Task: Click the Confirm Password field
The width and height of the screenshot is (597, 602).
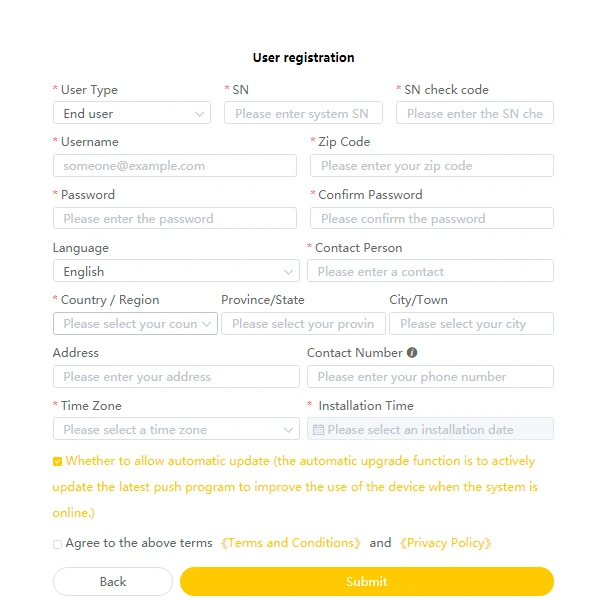Action: pyautogui.click(x=432, y=218)
